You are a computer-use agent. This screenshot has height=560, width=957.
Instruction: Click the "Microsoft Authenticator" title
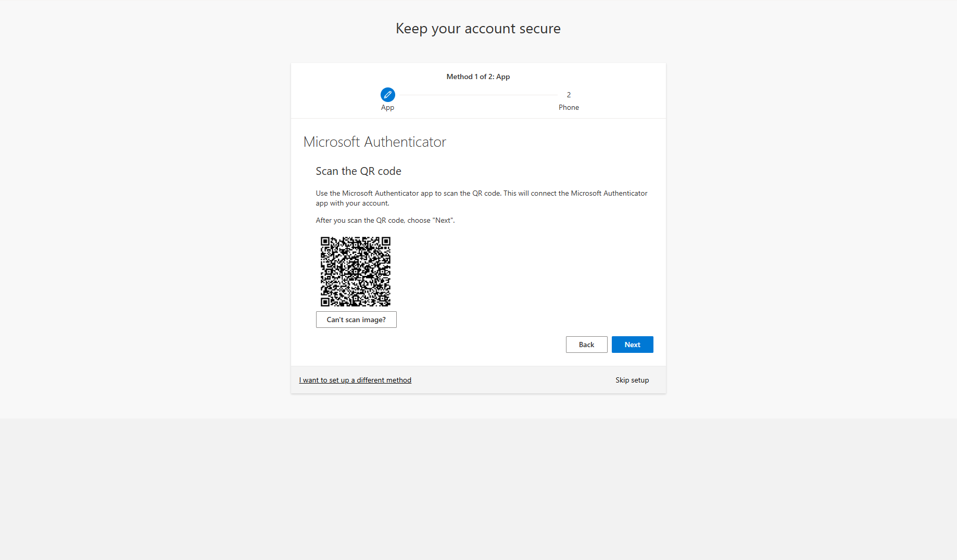(374, 142)
